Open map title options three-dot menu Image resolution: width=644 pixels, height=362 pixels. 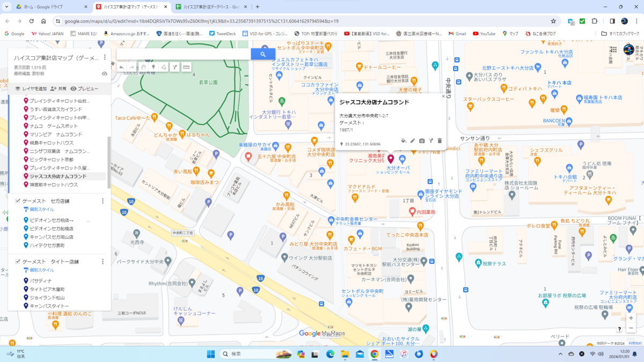pyautogui.click(x=105, y=57)
